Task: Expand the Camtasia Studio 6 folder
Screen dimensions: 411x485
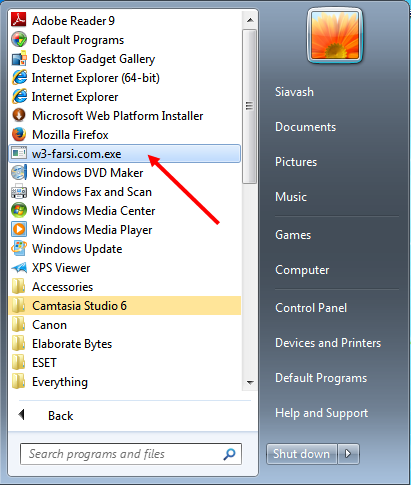Action: [125, 306]
